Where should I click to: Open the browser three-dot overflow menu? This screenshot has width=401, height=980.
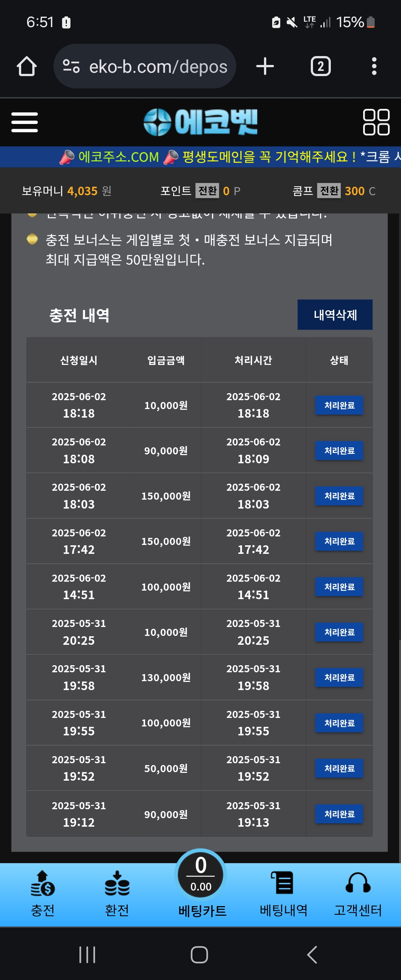(x=374, y=66)
